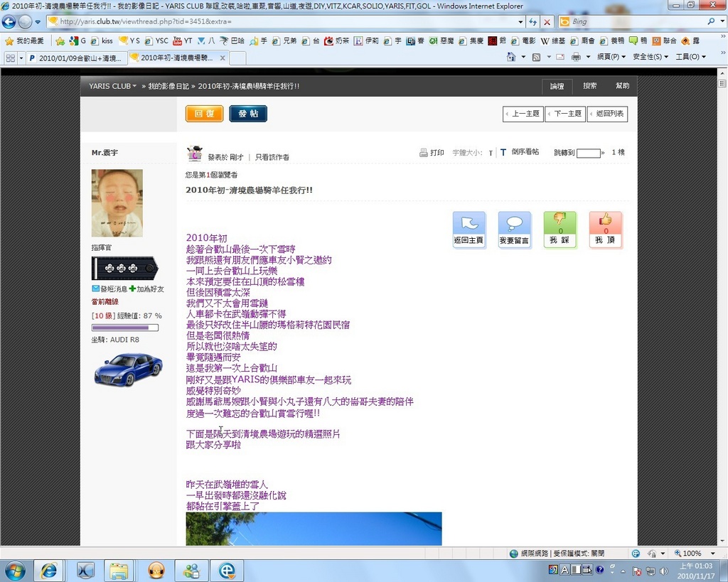Open the 搜索 navigation tab
Screen dimensions: 728x582
590,86
